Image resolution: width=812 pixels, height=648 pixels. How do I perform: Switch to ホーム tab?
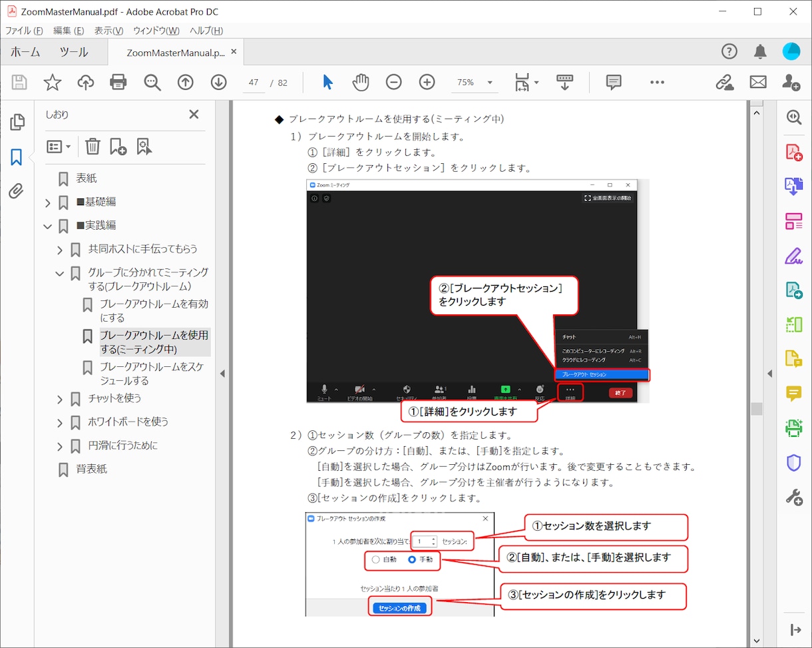(25, 52)
